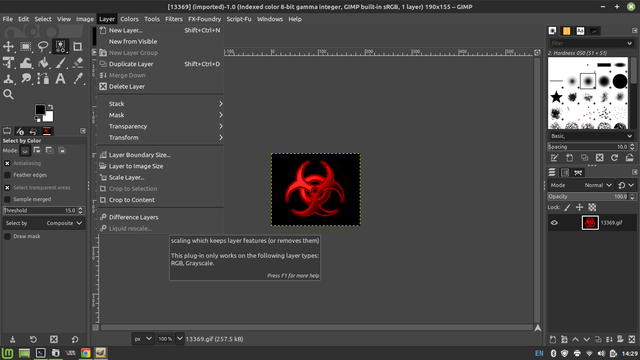Toggle Lock position and size icon
The width and height of the screenshot is (640, 360).
(580, 207)
